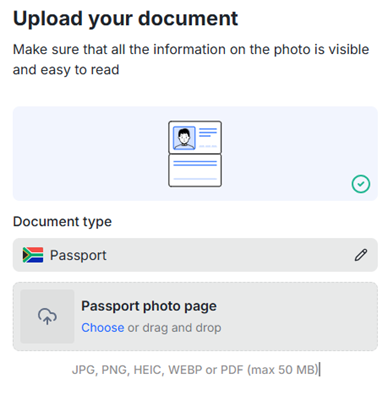The height and width of the screenshot is (395, 388).
Task: Click the ID document illustration
Action: point(195,154)
